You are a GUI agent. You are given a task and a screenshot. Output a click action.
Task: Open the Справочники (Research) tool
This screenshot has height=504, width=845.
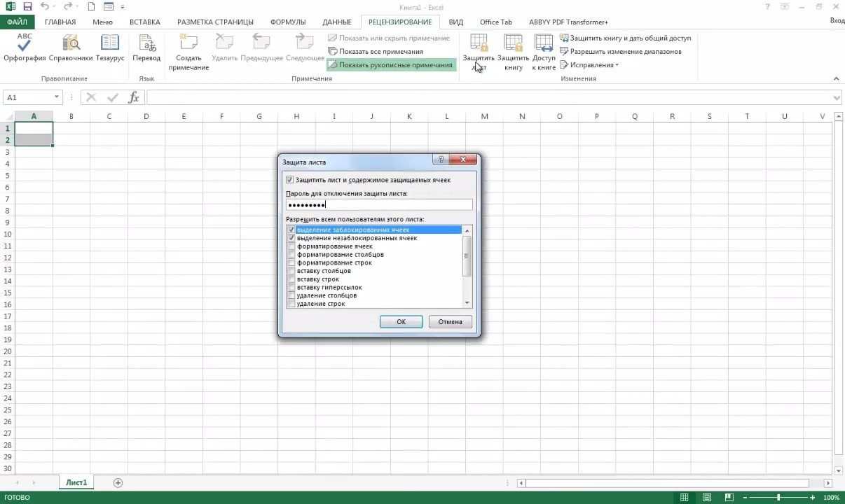tap(70, 49)
